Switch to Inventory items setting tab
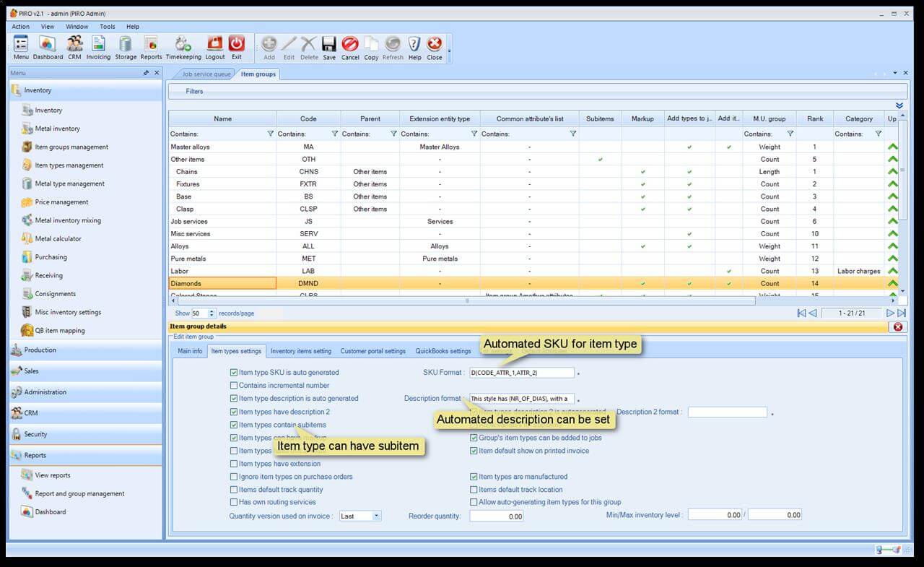Viewport: 924px width, 567px height. [301, 351]
